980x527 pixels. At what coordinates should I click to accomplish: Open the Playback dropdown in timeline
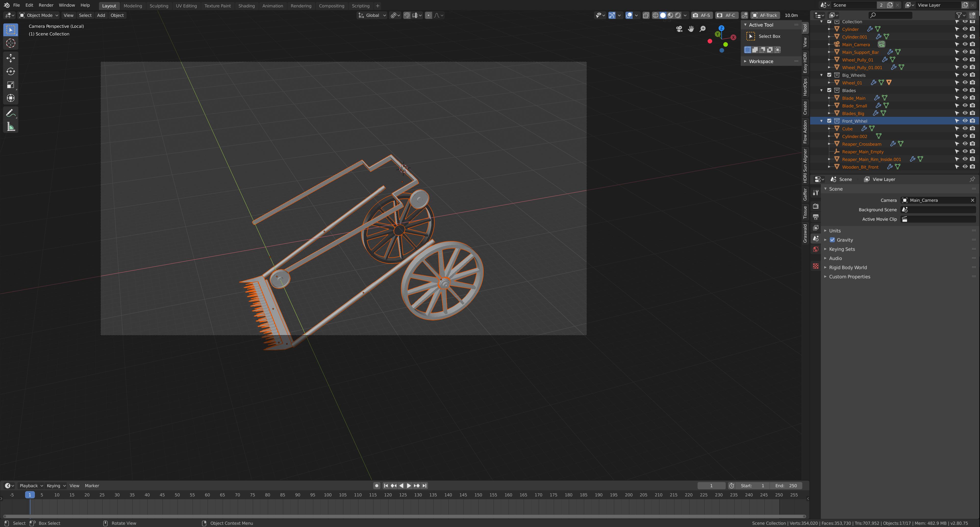[31, 485]
